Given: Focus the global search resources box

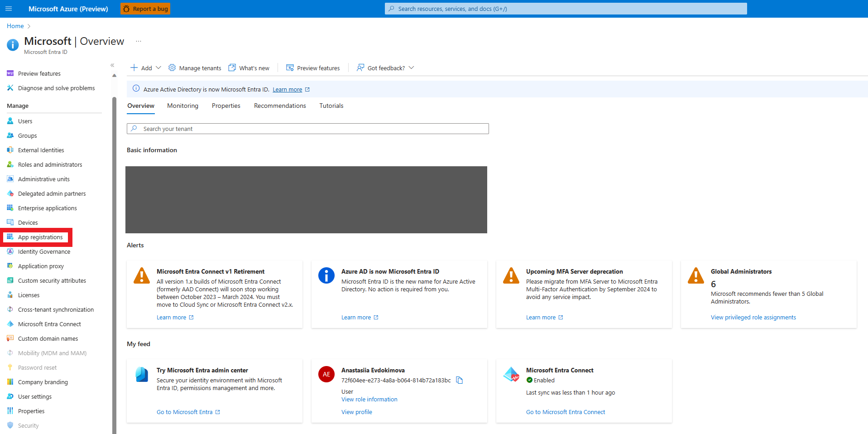Looking at the screenshot, I should [x=566, y=9].
